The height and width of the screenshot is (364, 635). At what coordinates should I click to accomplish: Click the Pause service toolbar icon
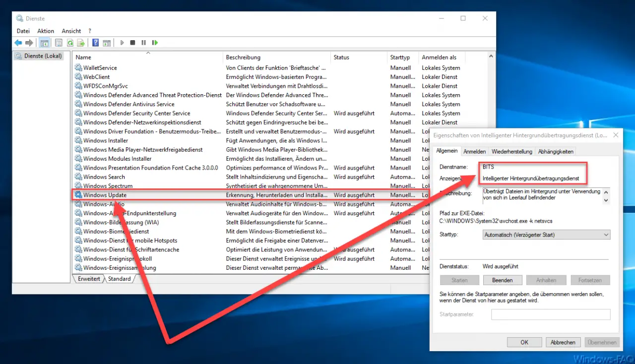point(144,43)
